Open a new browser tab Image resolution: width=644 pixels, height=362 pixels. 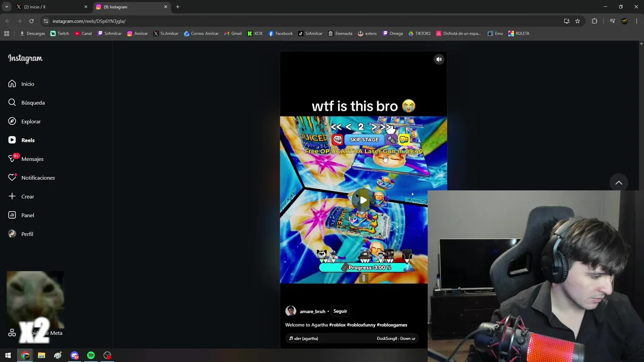[178, 7]
